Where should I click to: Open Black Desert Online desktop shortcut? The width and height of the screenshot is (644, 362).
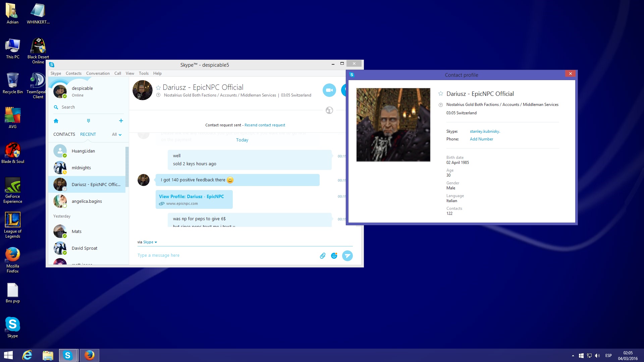(x=38, y=50)
